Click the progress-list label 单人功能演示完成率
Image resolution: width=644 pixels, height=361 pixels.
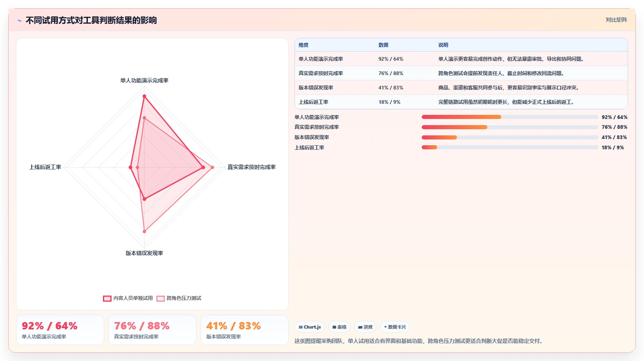point(317,117)
